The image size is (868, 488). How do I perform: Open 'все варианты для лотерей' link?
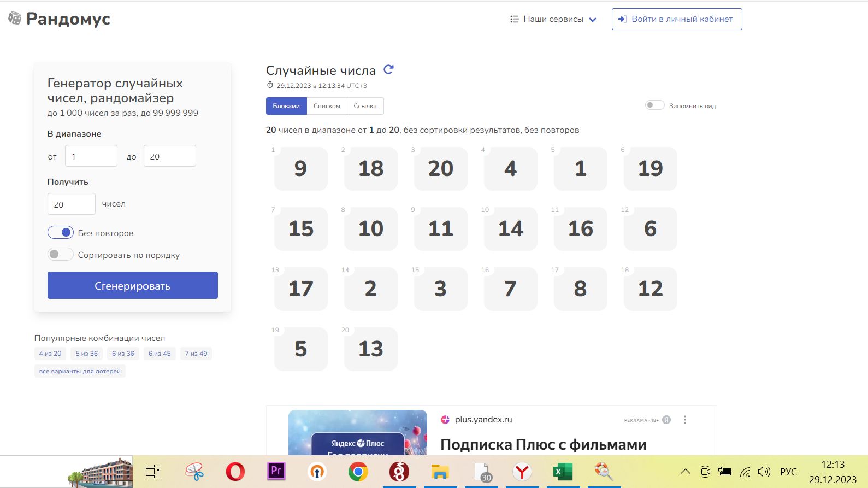point(80,371)
